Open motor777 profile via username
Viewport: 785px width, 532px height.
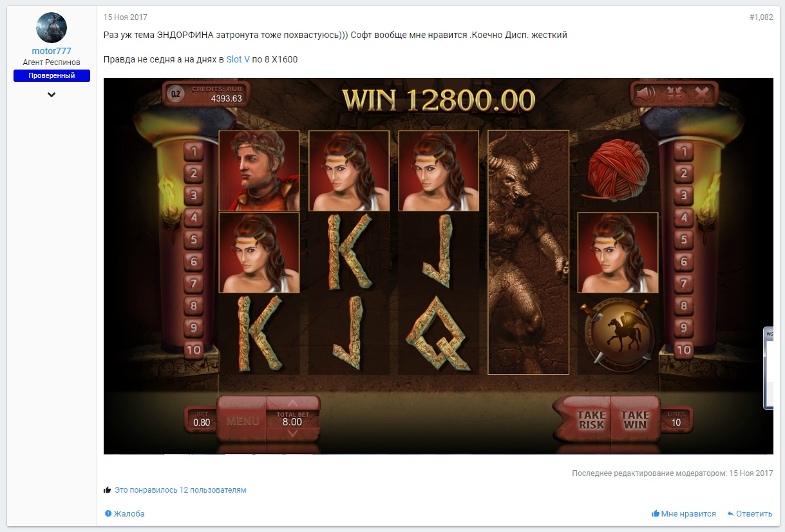point(52,51)
